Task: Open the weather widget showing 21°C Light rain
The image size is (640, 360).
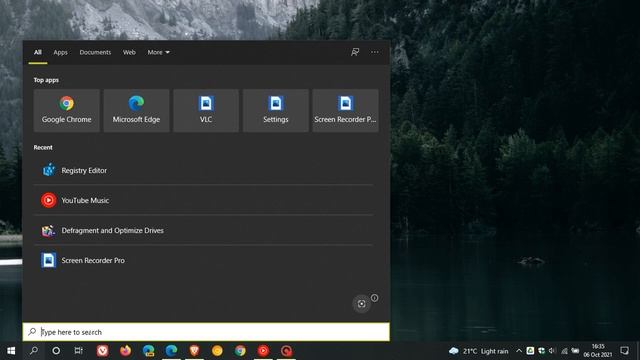Action: 478,351
